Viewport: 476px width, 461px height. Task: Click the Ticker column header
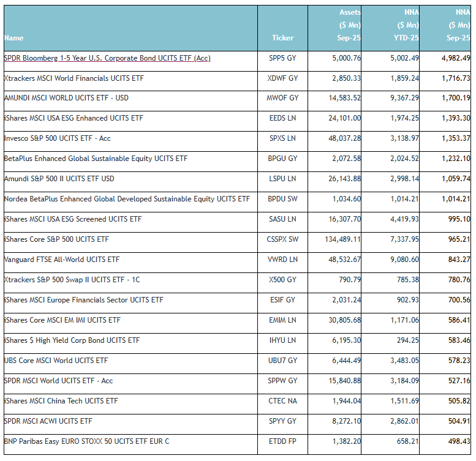coord(282,38)
